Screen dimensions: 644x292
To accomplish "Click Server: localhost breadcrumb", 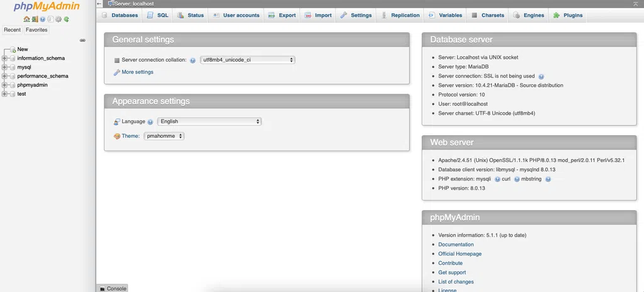I will [134, 4].
